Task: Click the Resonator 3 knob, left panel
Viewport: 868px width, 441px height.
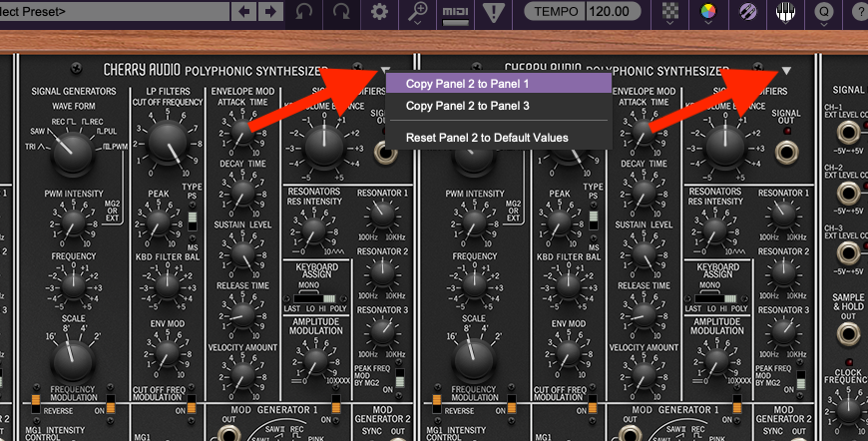Action: pos(382,332)
